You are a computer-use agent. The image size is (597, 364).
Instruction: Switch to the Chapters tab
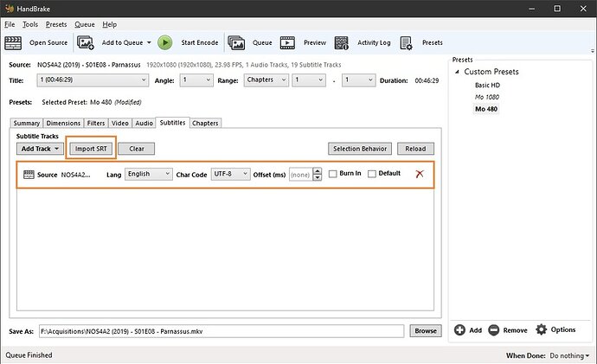tap(205, 124)
